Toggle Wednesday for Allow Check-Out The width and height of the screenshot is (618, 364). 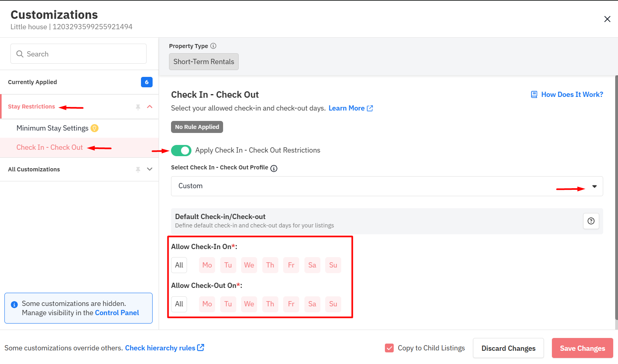[249, 304]
